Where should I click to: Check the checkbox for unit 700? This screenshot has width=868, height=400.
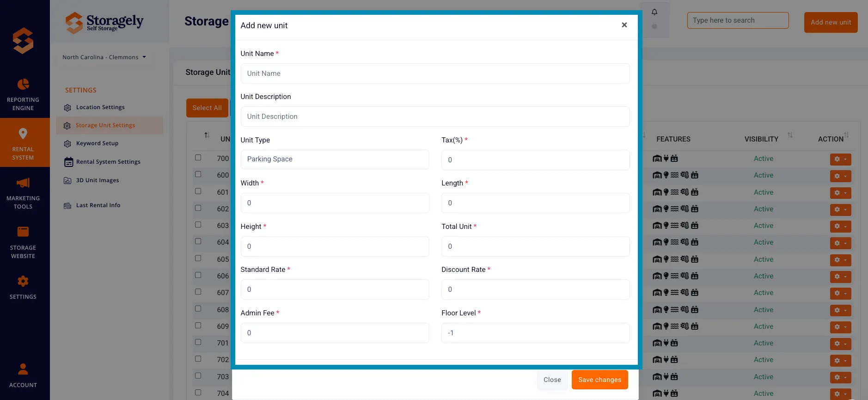click(x=198, y=158)
